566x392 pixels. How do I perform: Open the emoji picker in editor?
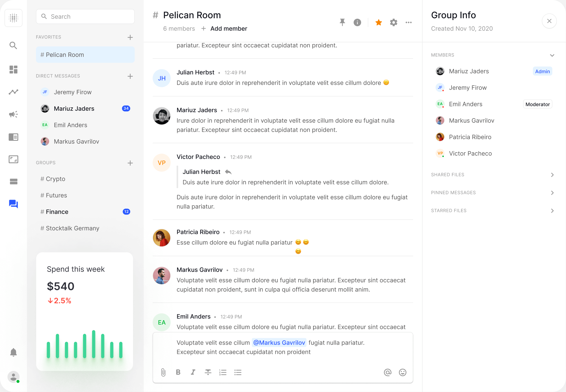402,372
